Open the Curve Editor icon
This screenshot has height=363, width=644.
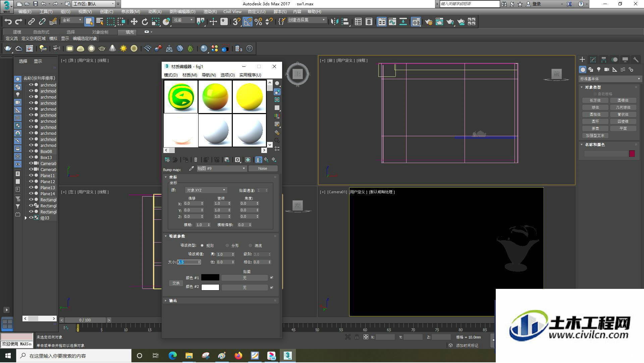tap(392, 22)
